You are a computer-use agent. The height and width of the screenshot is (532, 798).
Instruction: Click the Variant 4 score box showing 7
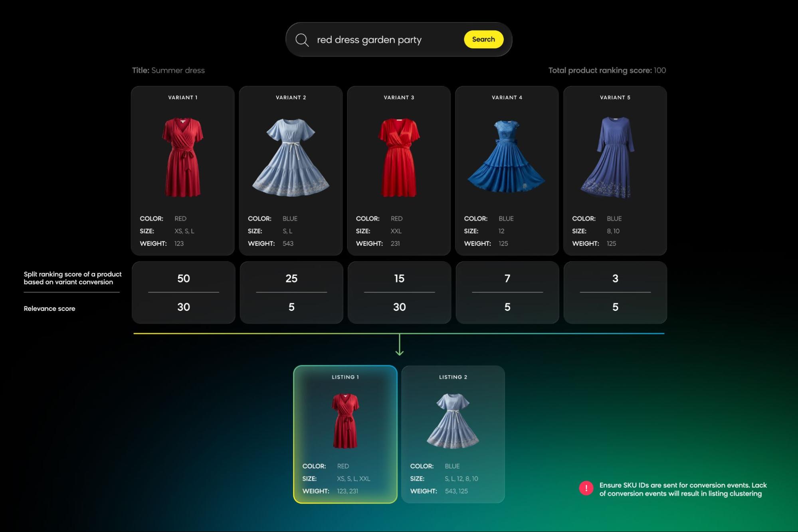507,292
